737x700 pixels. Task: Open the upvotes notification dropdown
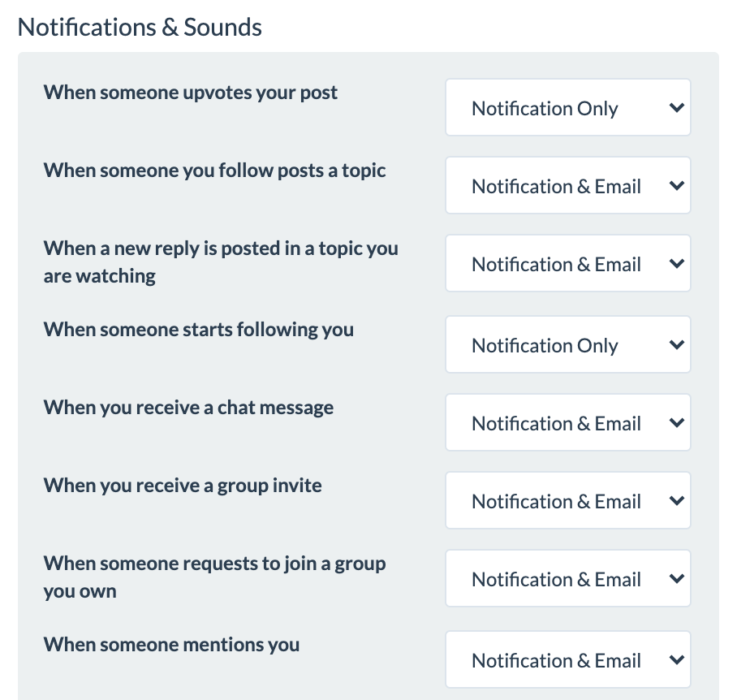[x=567, y=108]
